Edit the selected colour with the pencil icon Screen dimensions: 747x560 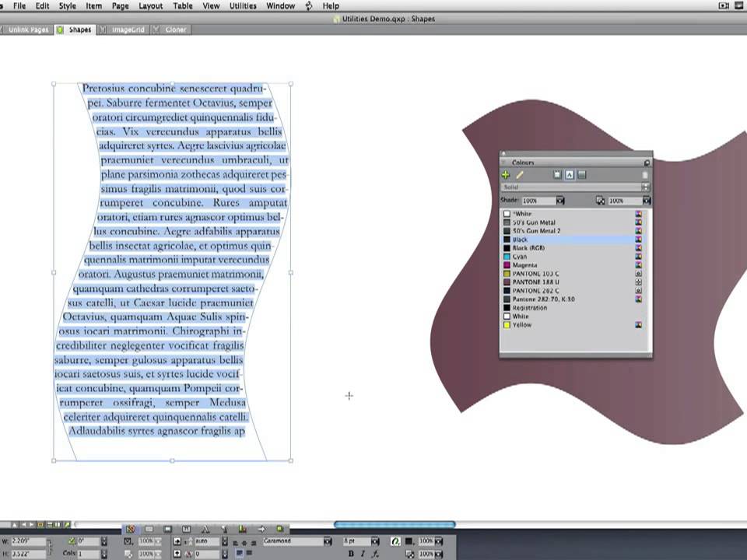[520, 175]
